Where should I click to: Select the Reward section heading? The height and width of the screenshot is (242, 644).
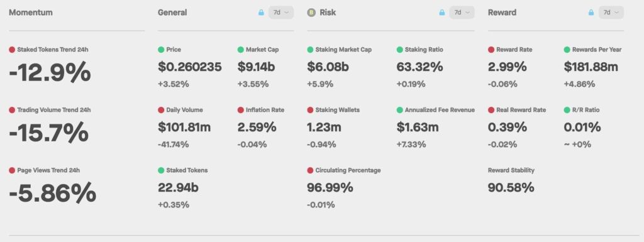[x=502, y=13]
